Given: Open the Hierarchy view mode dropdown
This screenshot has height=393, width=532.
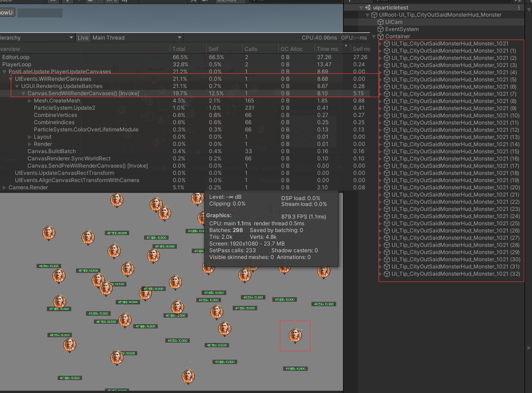Looking at the screenshot, I should coord(36,38).
